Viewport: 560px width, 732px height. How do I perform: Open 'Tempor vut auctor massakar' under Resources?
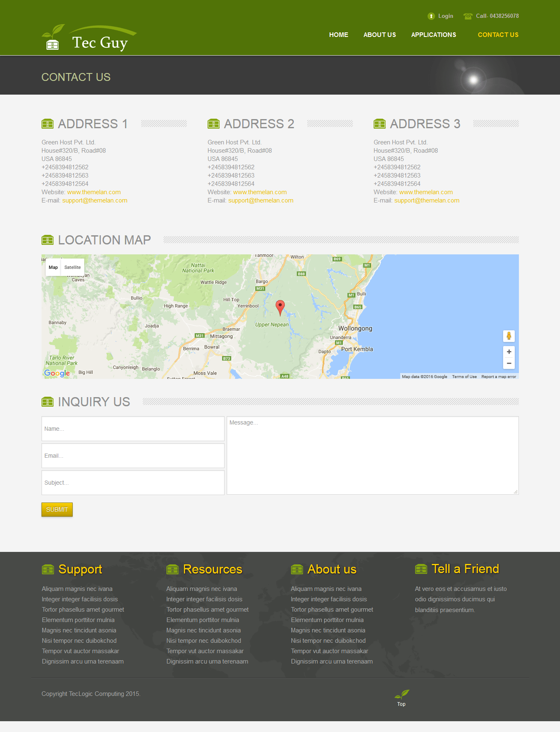(x=205, y=651)
